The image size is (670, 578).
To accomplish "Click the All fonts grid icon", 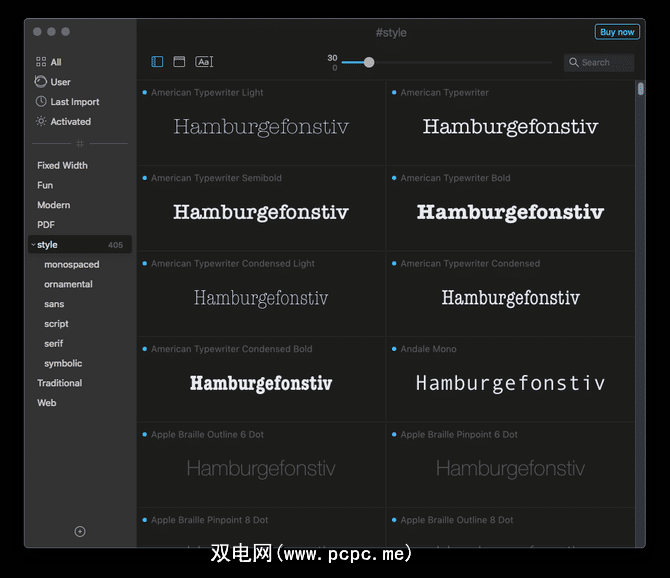I will pyautogui.click(x=41, y=62).
